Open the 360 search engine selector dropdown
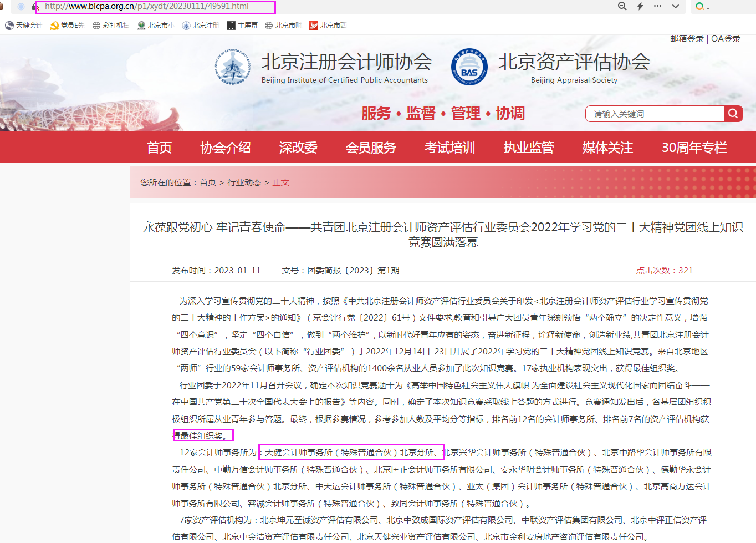 [x=702, y=7]
